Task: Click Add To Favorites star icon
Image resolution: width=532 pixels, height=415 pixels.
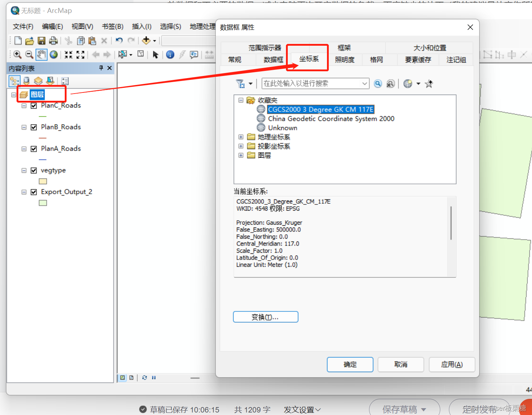Action: (429, 84)
